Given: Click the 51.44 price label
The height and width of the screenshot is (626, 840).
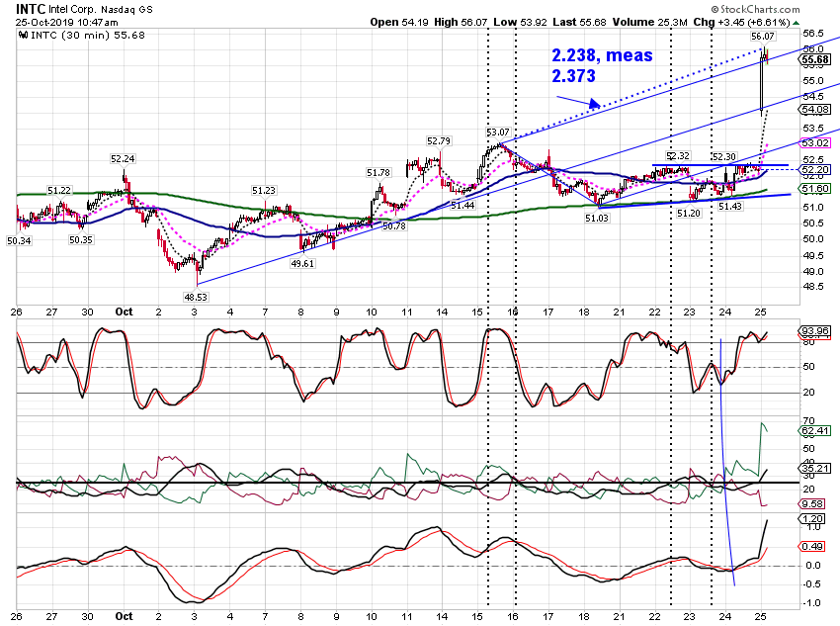Looking at the screenshot, I should pos(462,206).
